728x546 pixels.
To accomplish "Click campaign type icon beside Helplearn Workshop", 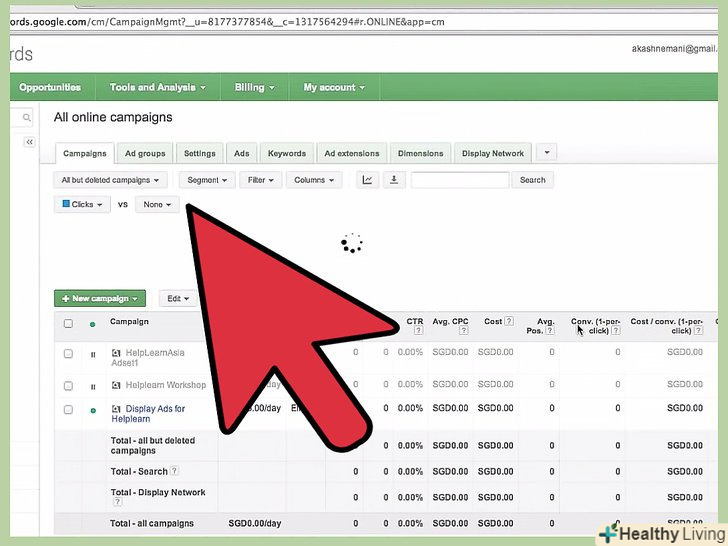I will [x=116, y=385].
